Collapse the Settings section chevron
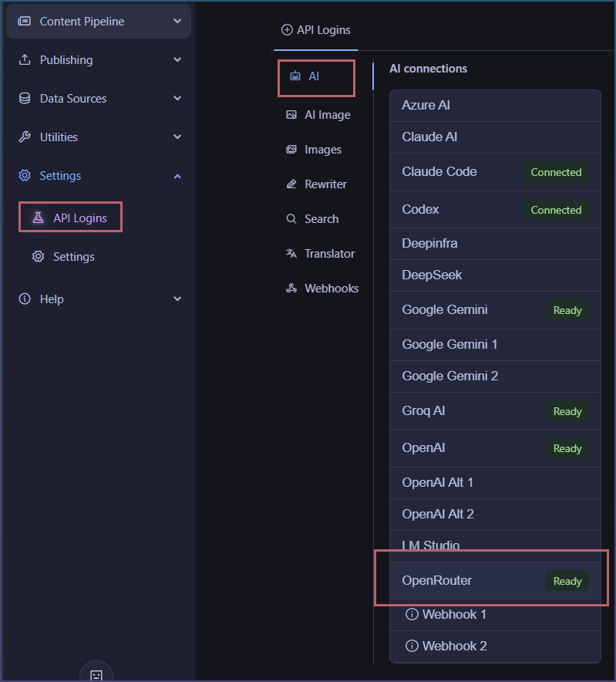Image resolution: width=616 pixels, height=682 pixels. [x=177, y=176]
